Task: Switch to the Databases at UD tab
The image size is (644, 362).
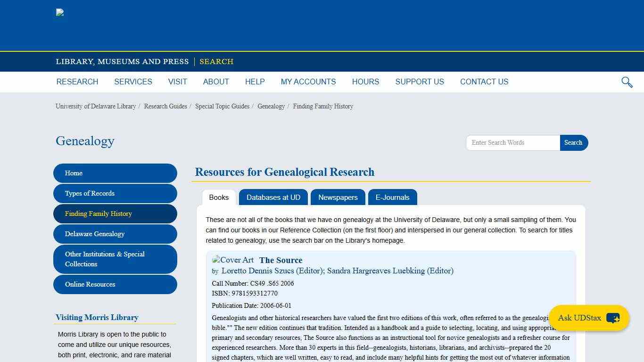Action: click(x=273, y=197)
